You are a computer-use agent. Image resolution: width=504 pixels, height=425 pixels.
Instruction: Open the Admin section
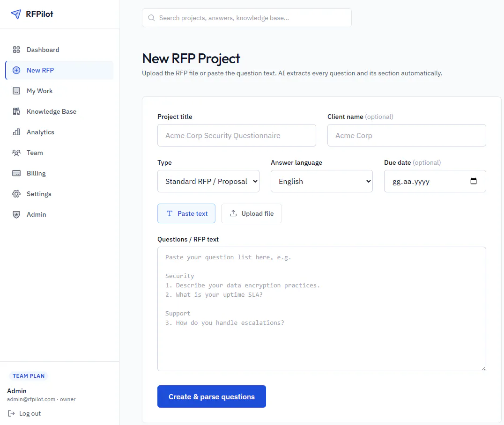pyautogui.click(x=59, y=214)
